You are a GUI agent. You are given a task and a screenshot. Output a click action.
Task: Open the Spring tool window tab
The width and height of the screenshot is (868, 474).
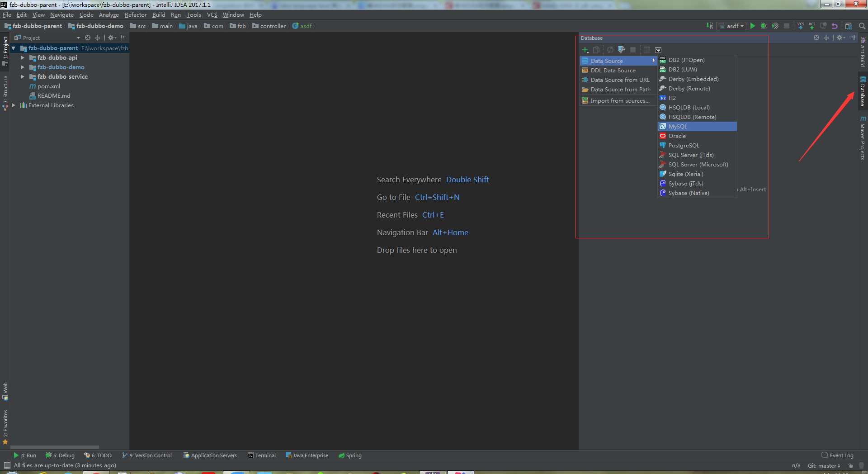(x=350, y=455)
